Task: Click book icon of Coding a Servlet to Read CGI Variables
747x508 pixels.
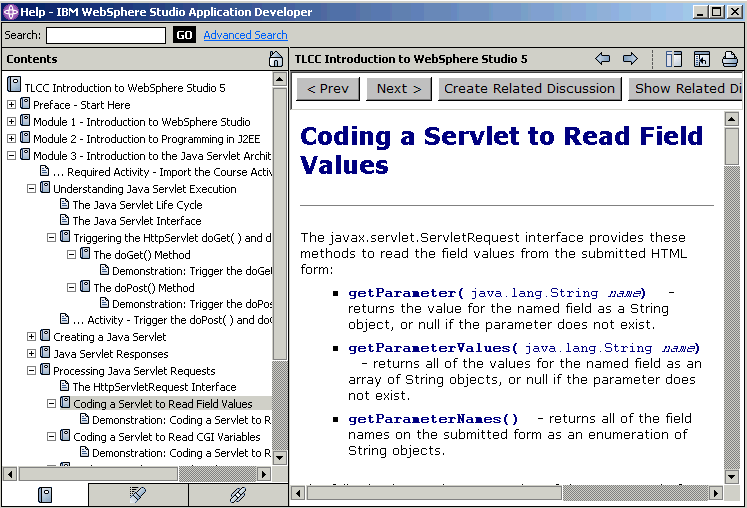Action: [65, 436]
